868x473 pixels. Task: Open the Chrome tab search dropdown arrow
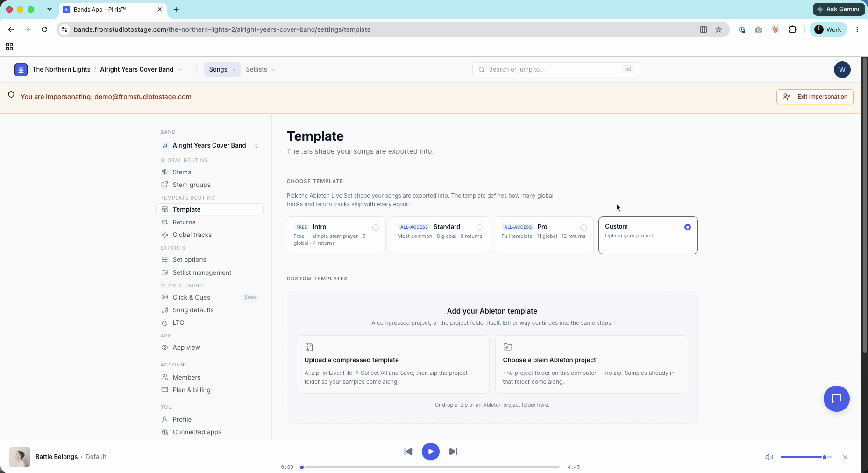pos(50,9)
